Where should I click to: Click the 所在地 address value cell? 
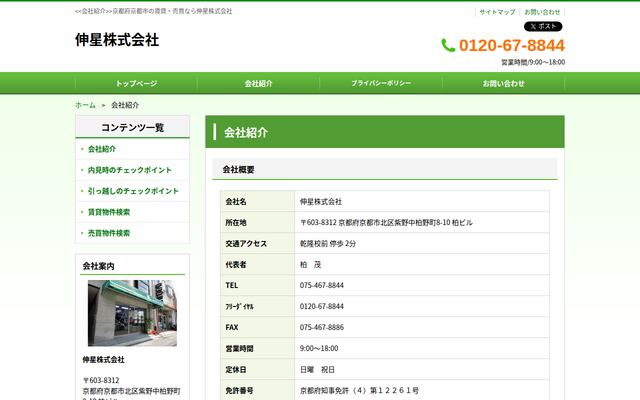(422, 222)
